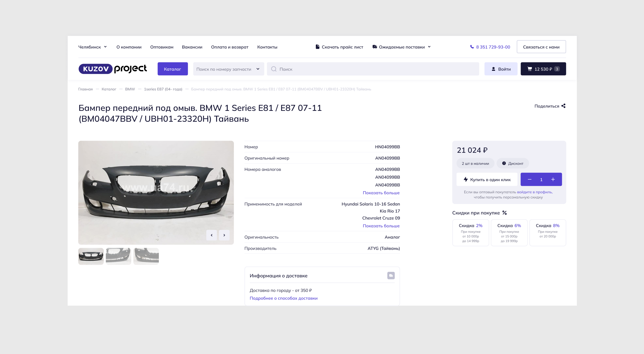
Task: Click the shopping cart icon
Action: pyautogui.click(x=530, y=69)
